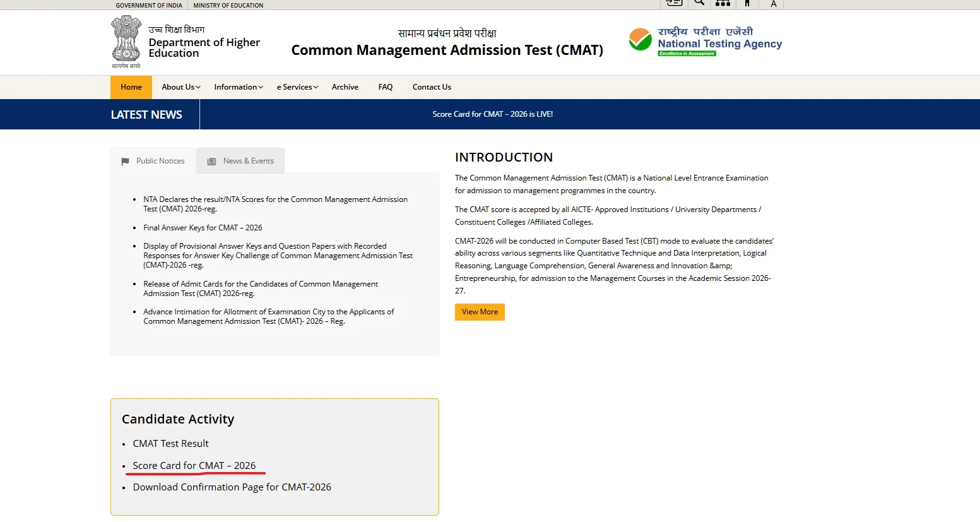Image resolution: width=980 pixels, height=522 pixels.
Task: Click the search magnifier icon in top bar
Action: [699, 3]
